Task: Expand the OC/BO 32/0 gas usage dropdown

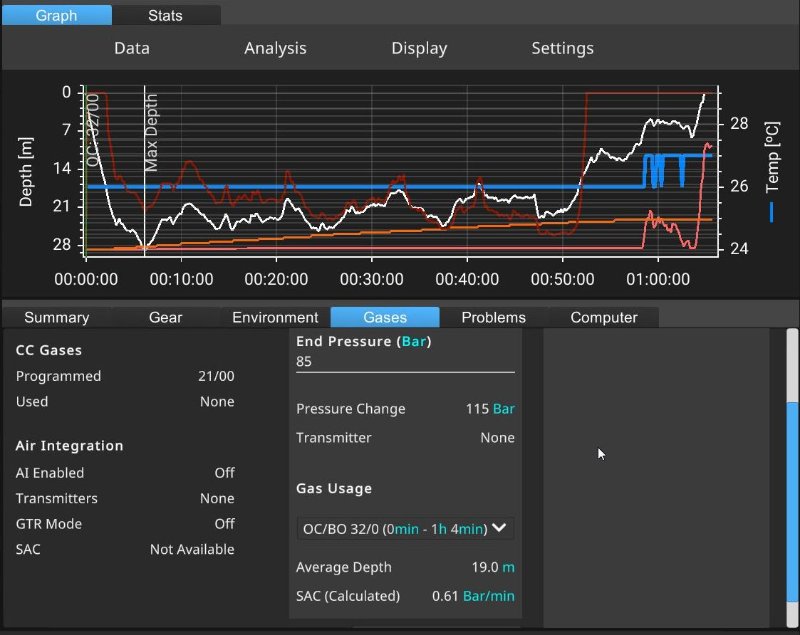Action: pos(405,528)
